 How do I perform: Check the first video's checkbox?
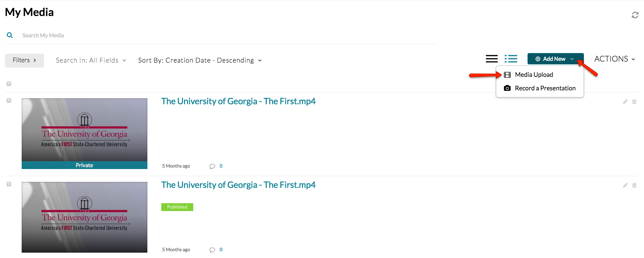click(9, 100)
